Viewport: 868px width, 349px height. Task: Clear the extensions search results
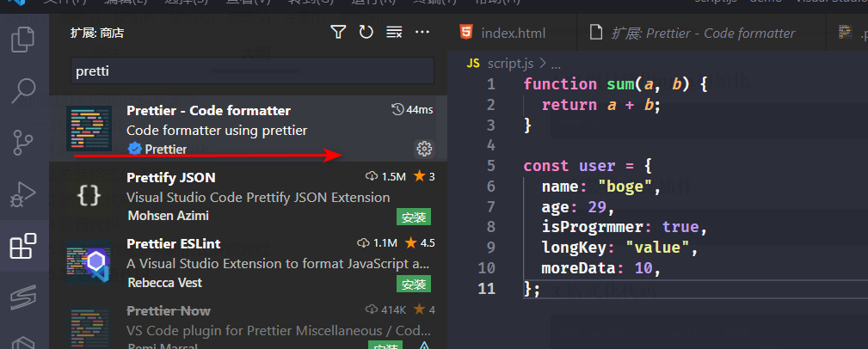tap(394, 33)
